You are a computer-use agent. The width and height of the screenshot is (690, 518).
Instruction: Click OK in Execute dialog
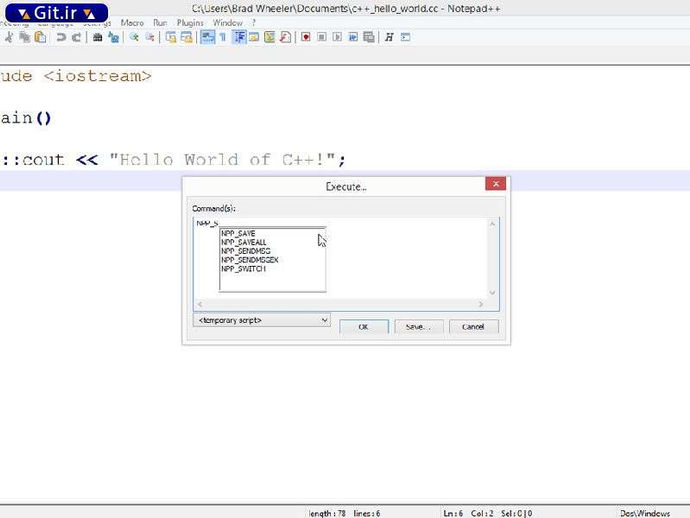coord(363,327)
